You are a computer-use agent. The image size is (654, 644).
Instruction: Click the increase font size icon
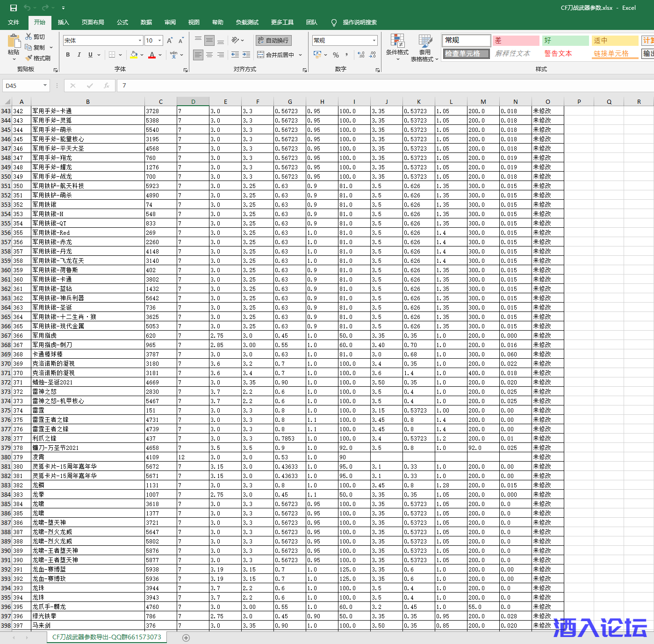click(170, 41)
